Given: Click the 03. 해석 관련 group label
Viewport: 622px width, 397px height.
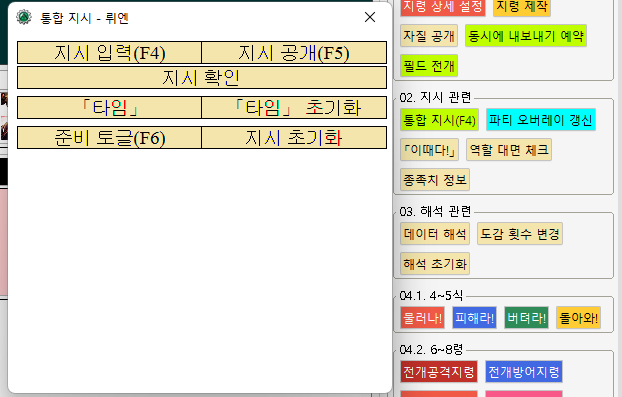Looking at the screenshot, I should (435, 211).
